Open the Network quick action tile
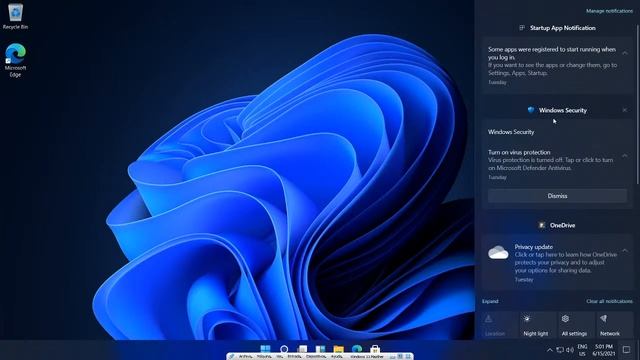The width and height of the screenshot is (640, 360). click(614, 325)
